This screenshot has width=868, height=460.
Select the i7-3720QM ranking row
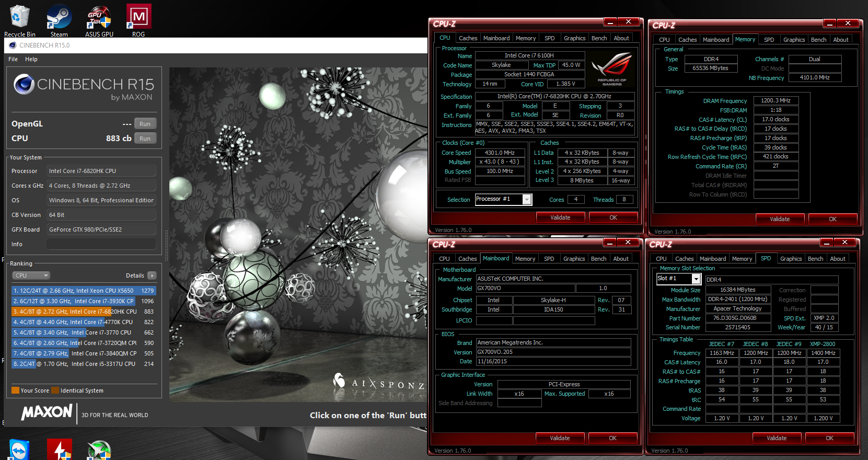84,343
